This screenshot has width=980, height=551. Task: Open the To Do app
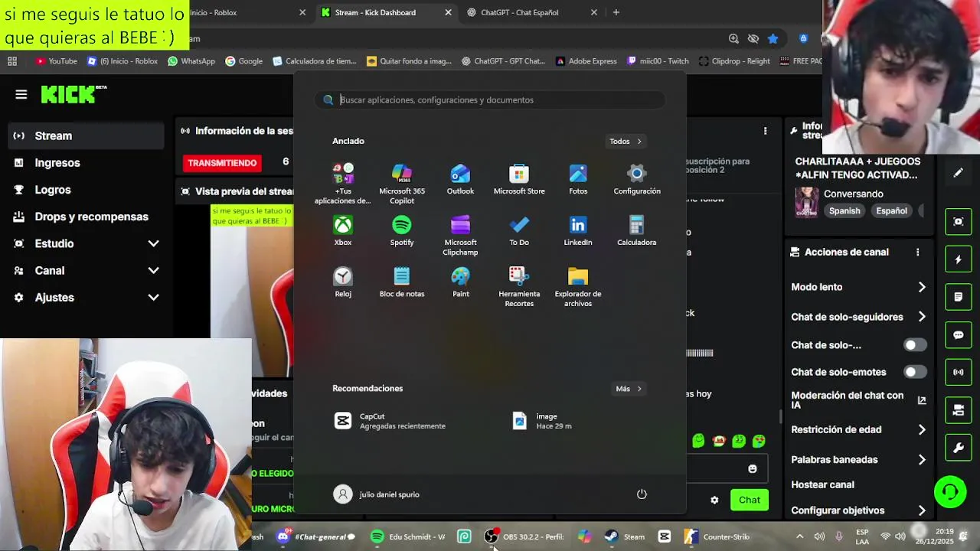(519, 231)
